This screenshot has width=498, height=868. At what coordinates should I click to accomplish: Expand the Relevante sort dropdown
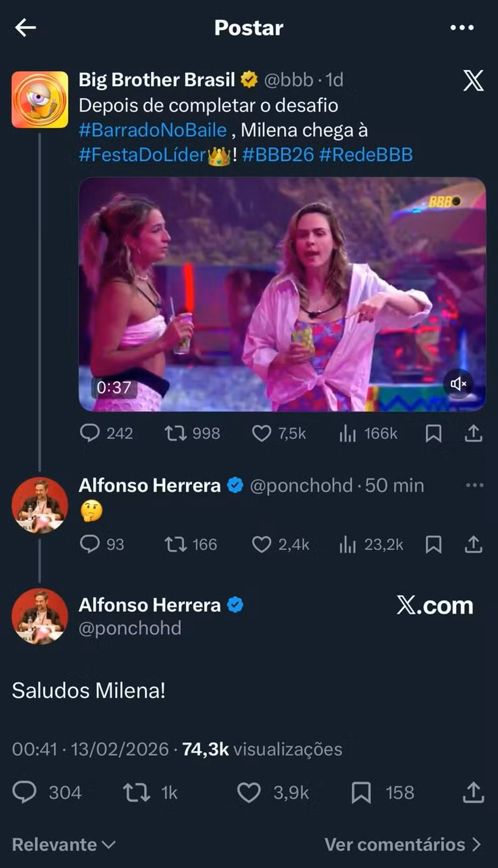pyautogui.click(x=64, y=844)
